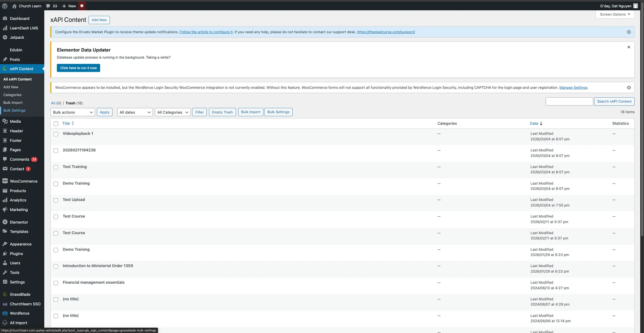Sort the table by Title column
The image size is (644, 333).
(68, 123)
